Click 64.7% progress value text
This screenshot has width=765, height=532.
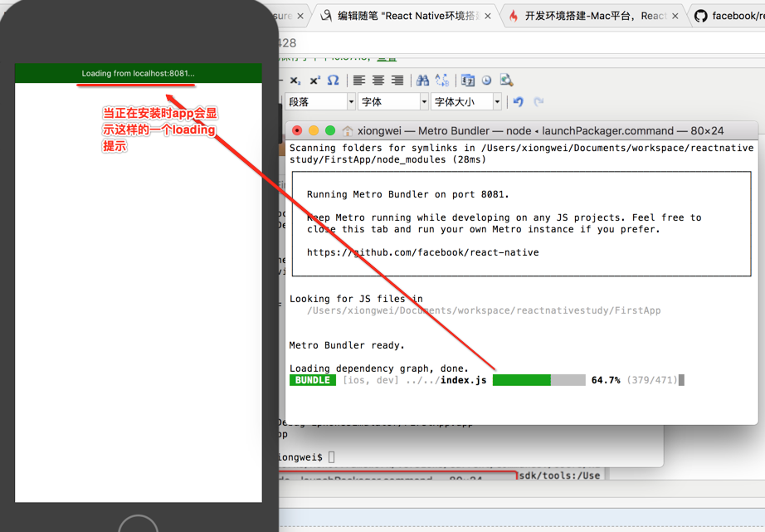tap(606, 380)
